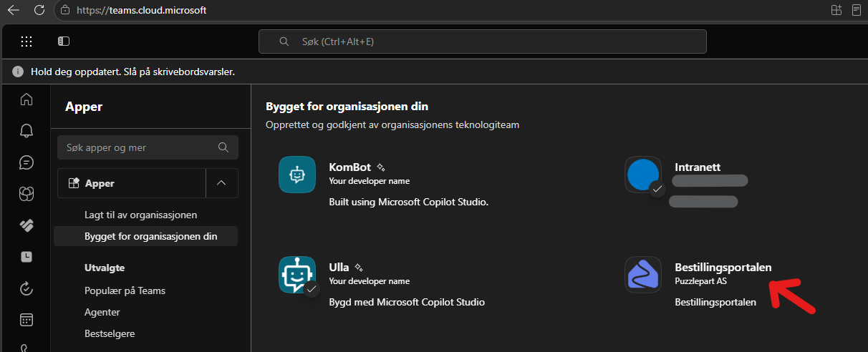Open the KomBot app title
The height and width of the screenshot is (352, 868).
point(350,167)
